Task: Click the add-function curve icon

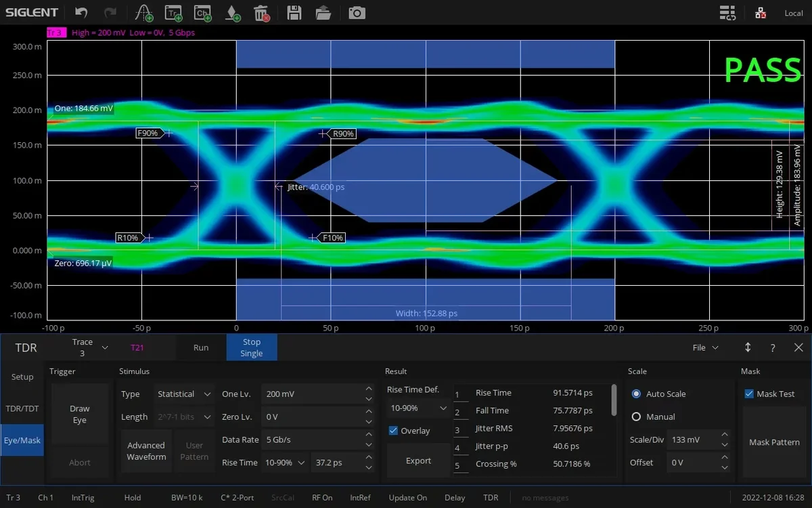Action: tap(143, 12)
